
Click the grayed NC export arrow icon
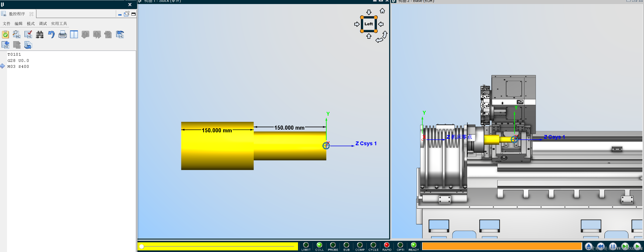pyautogui.click(x=17, y=45)
